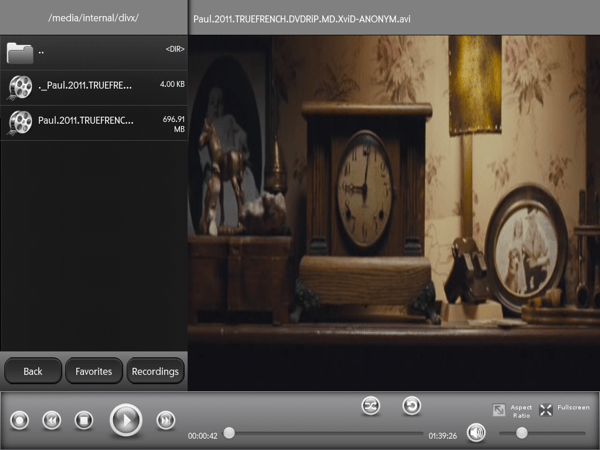Click the video seek bar handle
The height and width of the screenshot is (450, 600).
pyautogui.click(x=229, y=433)
